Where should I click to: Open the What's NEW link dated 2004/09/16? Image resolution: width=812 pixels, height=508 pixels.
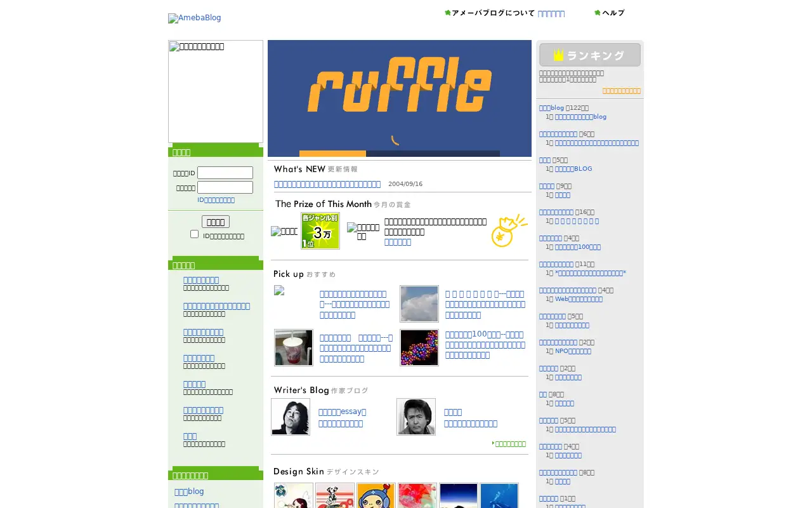click(x=327, y=184)
